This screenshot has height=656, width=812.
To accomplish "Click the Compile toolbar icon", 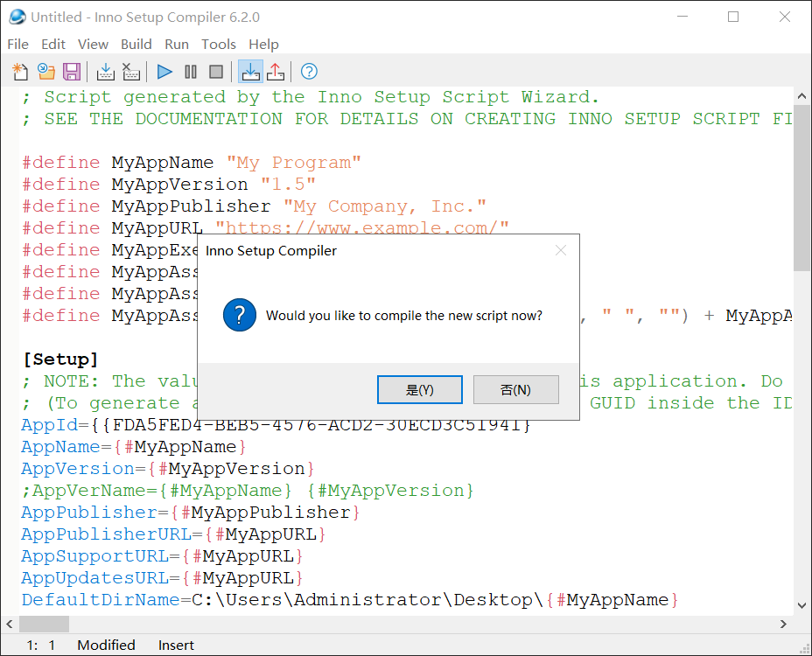I will 106,72.
